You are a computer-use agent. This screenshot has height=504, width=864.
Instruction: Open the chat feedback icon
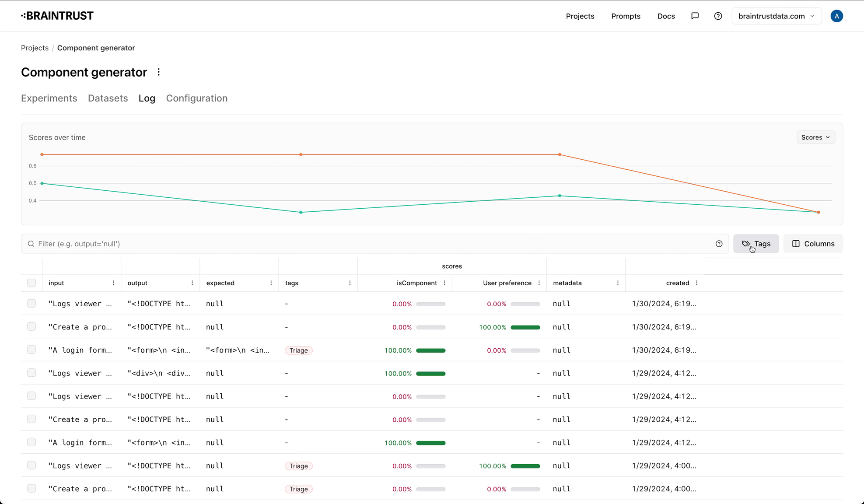[695, 16]
